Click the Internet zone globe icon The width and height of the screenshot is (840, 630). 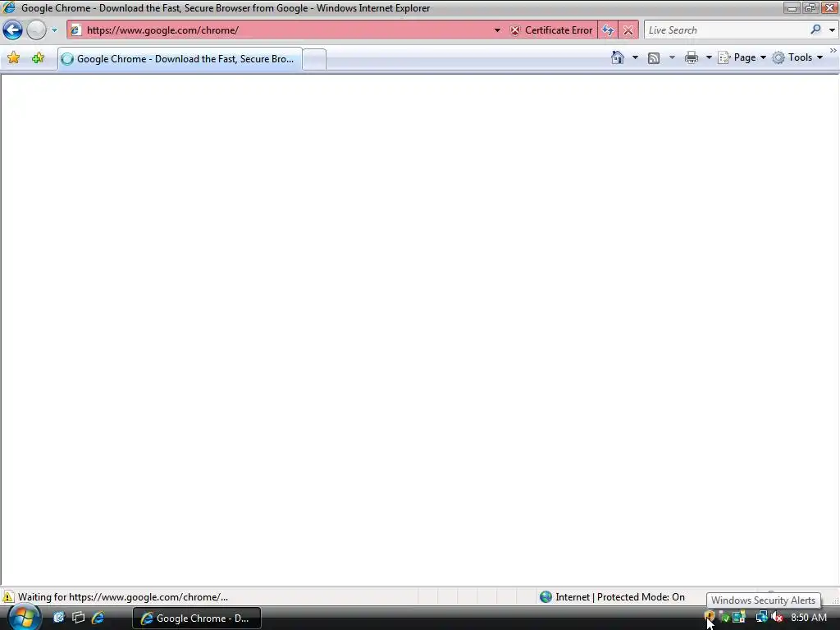(x=546, y=597)
